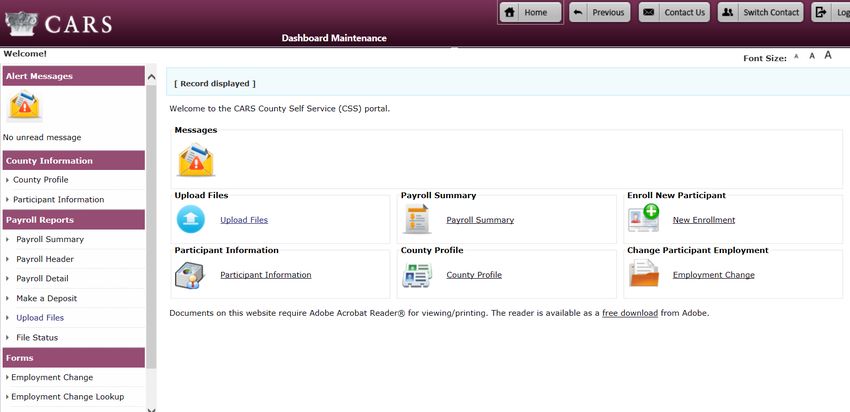Select the medium font size A

coord(812,56)
